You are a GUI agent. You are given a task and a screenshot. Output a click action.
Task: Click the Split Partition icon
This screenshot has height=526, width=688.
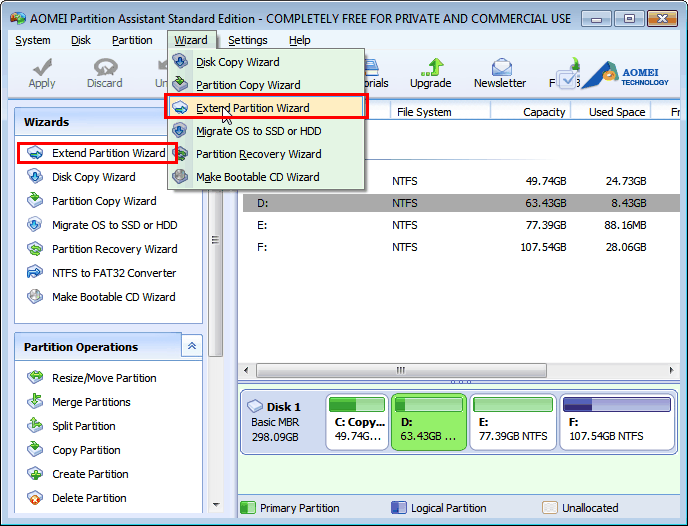coord(35,426)
